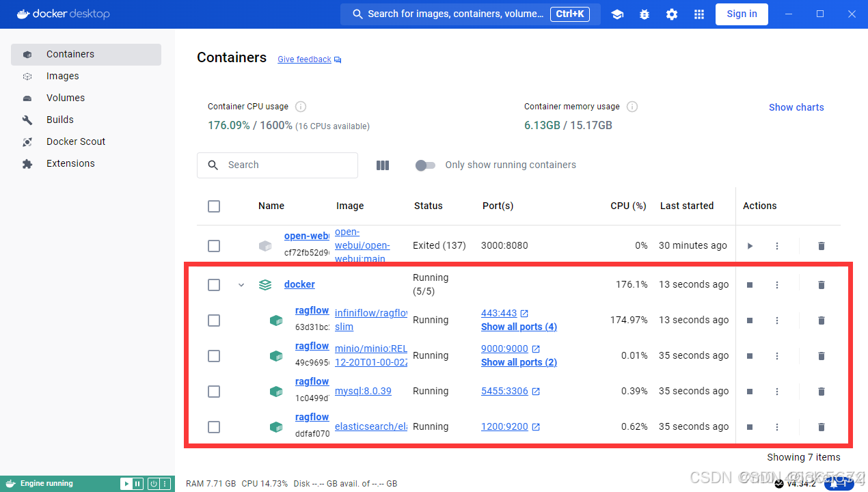
Task: Delete the docker compose stack
Action: tap(822, 285)
